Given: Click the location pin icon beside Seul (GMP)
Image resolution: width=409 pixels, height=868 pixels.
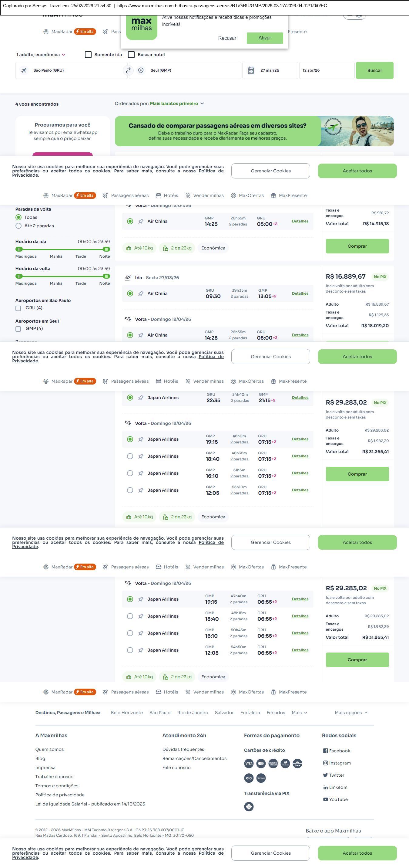Looking at the screenshot, I should coord(141,70).
